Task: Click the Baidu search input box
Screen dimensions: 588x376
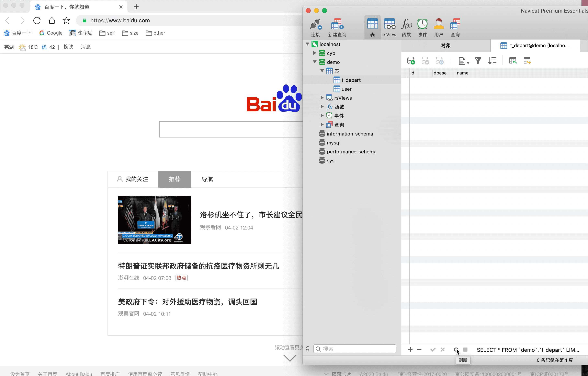Action: point(231,129)
